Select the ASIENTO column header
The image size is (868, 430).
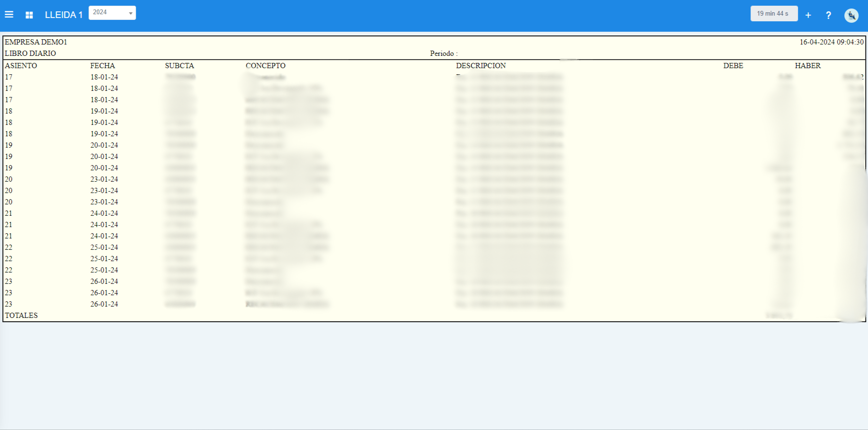pos(21,66)
